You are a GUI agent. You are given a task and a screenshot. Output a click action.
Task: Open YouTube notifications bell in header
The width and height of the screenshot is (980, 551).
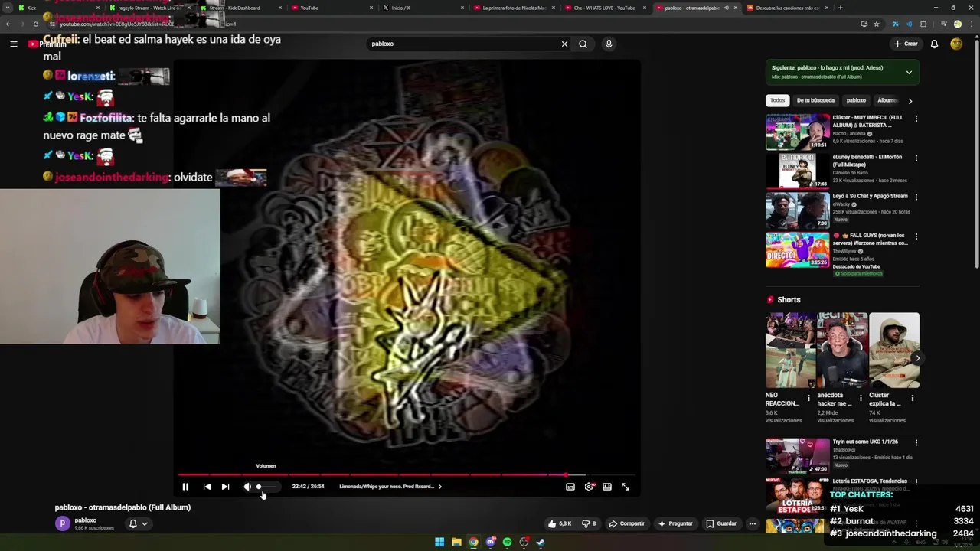click(x=934, y=44)
